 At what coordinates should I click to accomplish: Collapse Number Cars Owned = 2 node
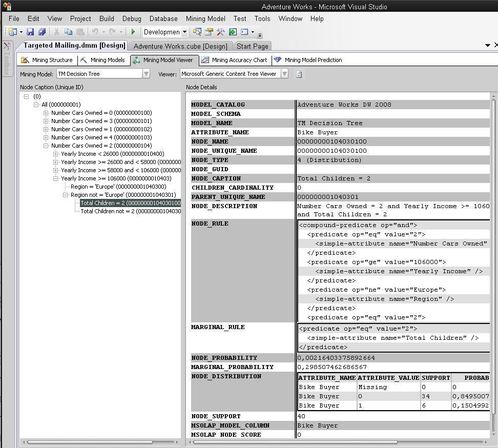coord(46,146)
